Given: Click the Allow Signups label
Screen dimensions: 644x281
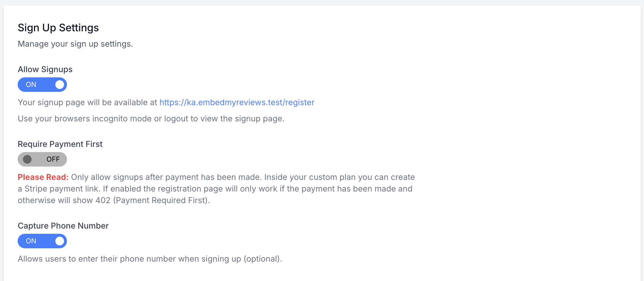Looking at the screenshot, I should (x=45, y=70).
